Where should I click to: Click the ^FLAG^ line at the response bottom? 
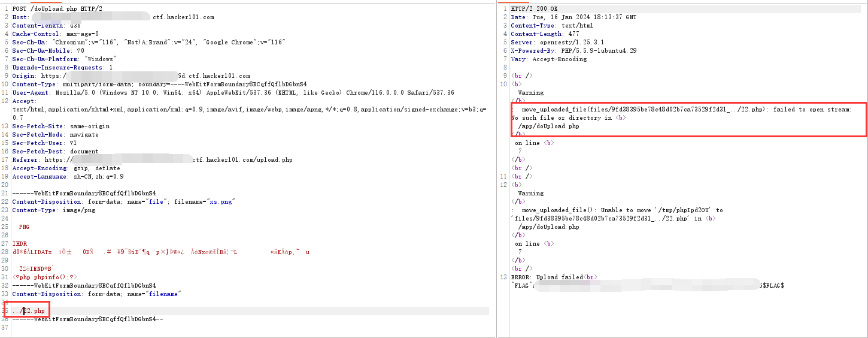(x=647, y=286)
